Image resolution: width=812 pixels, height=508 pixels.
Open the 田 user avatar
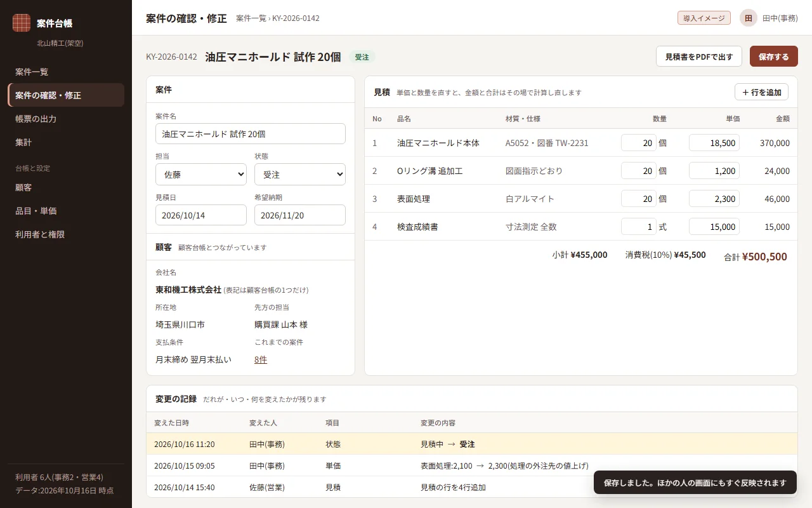coord(749,18)
